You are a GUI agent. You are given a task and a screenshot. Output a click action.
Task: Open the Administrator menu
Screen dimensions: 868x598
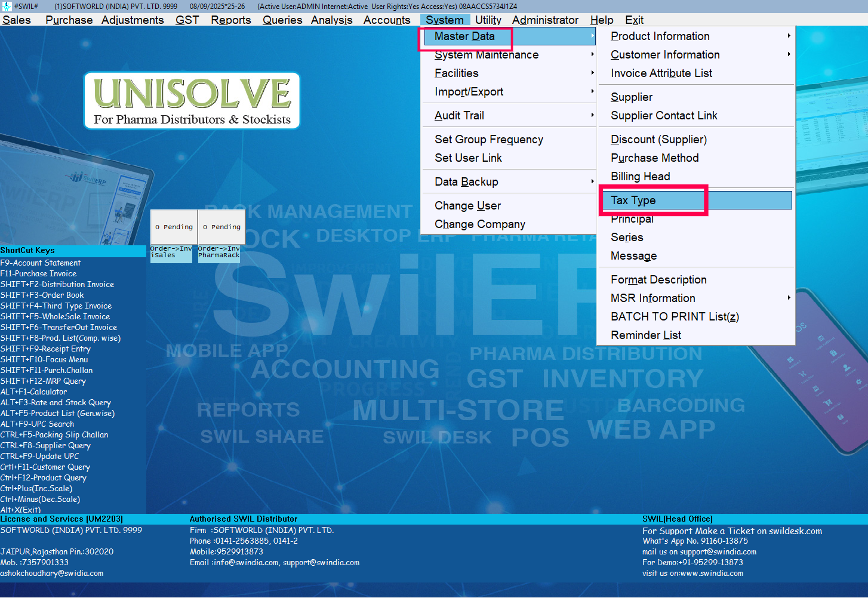[545, 20]
